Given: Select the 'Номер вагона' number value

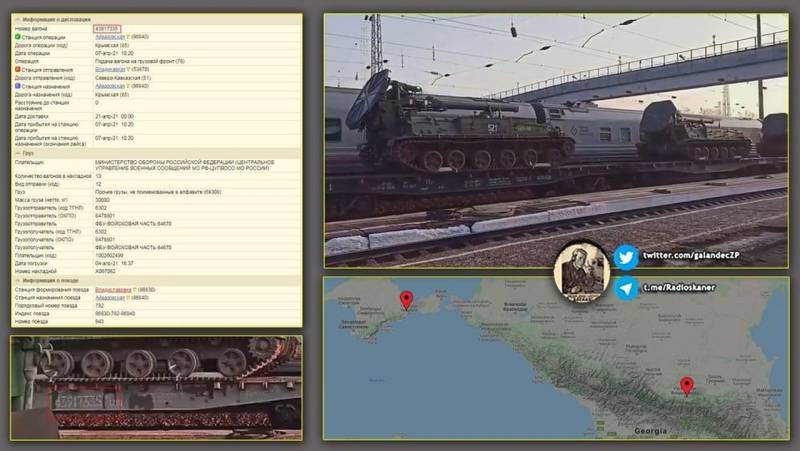Looking at the screenshot, I should [x=107, y=29].
